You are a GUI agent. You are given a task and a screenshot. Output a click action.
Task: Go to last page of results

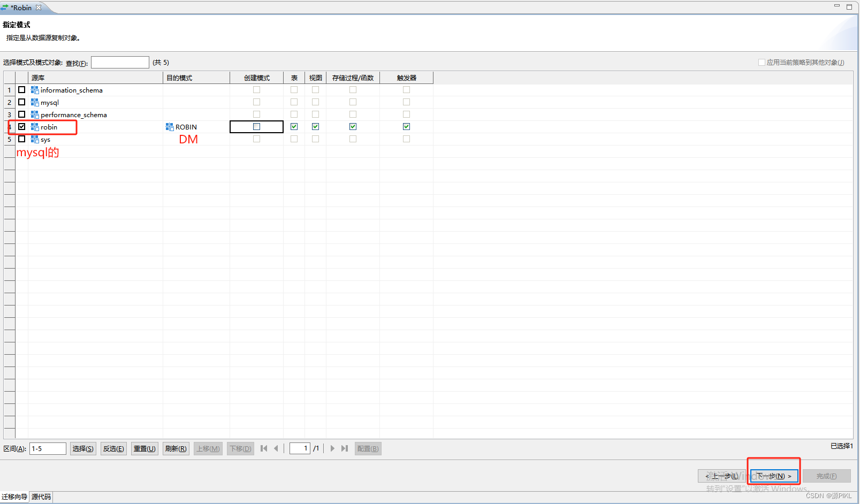[x=345, y=448]
